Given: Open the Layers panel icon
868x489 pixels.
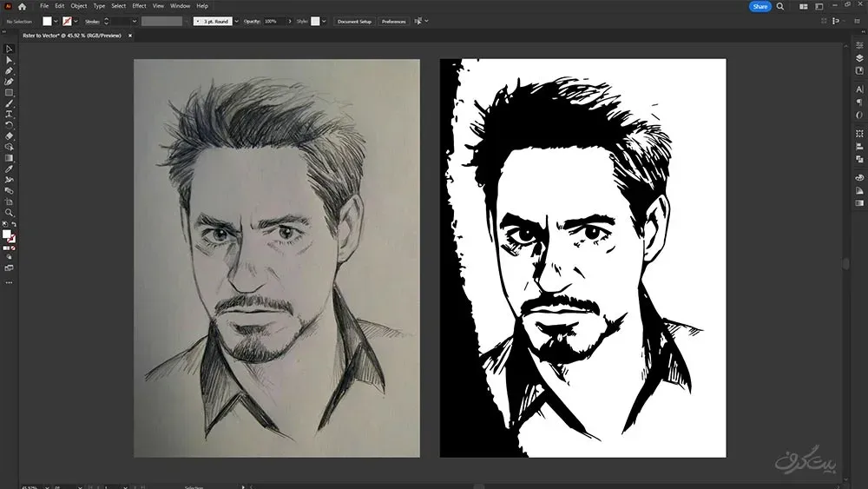Looking at the screenshot, I should [859, 57].
